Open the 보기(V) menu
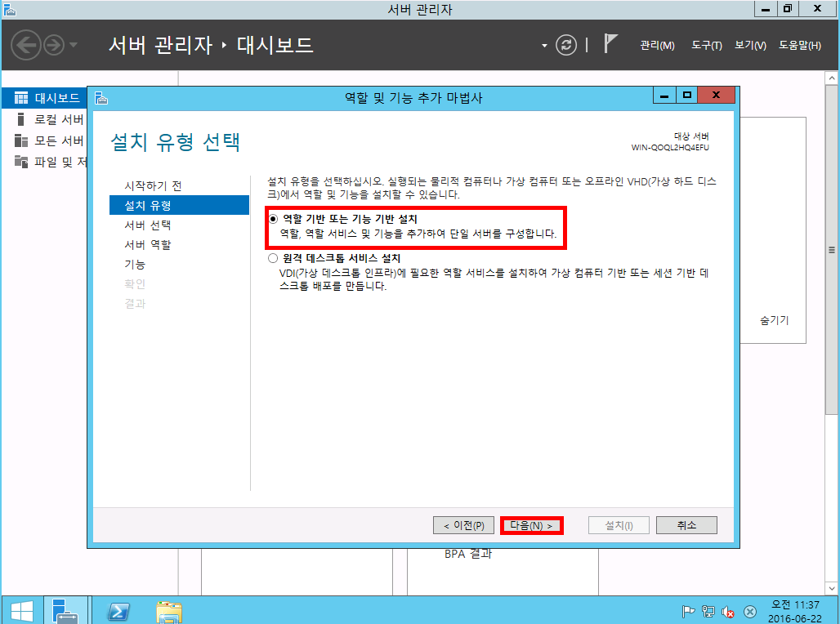The image size is (840, 624). [x=750, y=46]
